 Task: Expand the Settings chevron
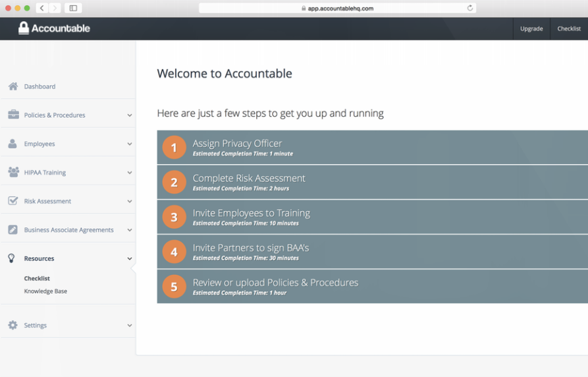(129, 326)
